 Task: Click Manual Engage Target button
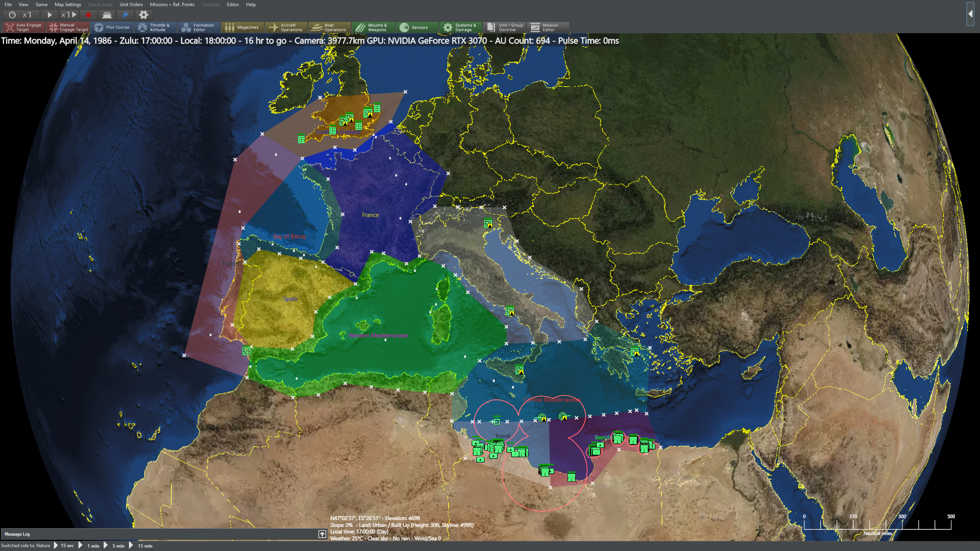[x=68, y=27]
